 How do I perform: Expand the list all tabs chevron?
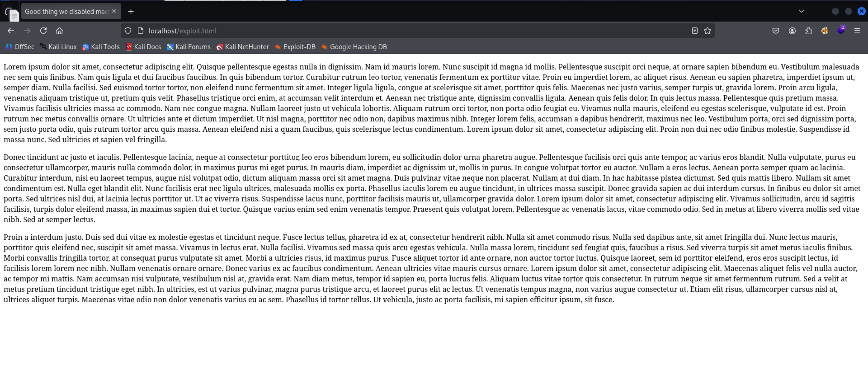(802, 11)
